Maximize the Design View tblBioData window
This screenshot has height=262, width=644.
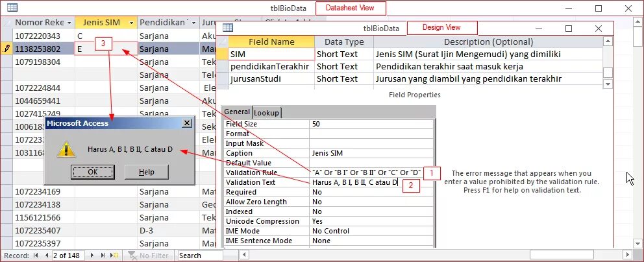[x=569, y=29]
